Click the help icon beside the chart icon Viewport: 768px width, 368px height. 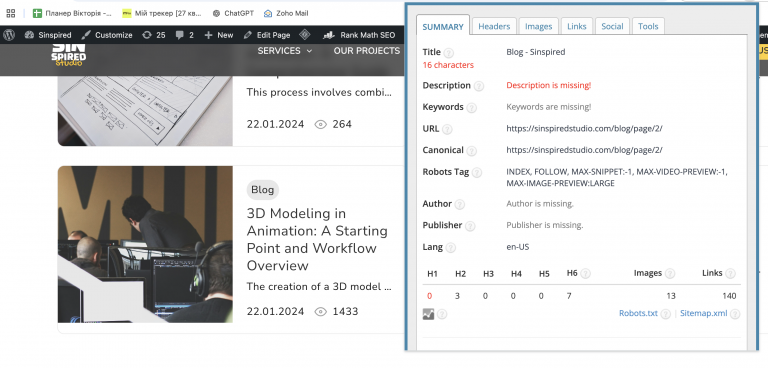click(x=442, y=314)
